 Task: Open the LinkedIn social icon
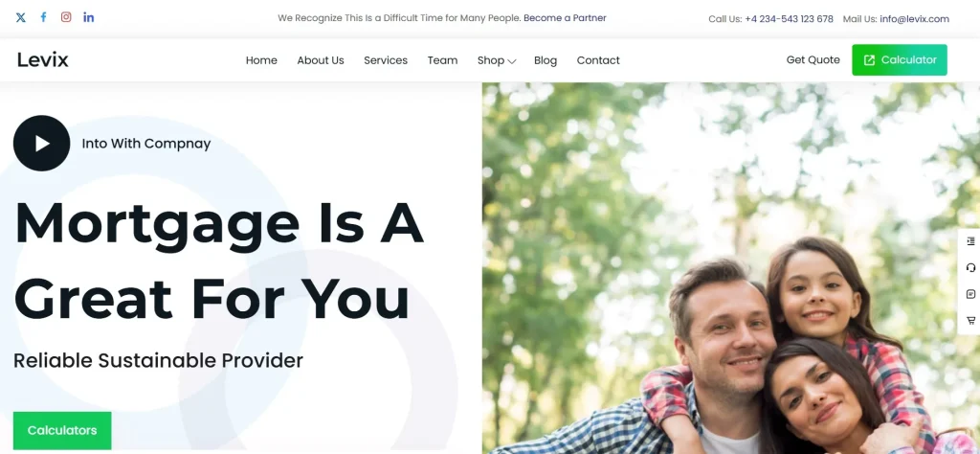pyautogui.click(x=89, y=17)
